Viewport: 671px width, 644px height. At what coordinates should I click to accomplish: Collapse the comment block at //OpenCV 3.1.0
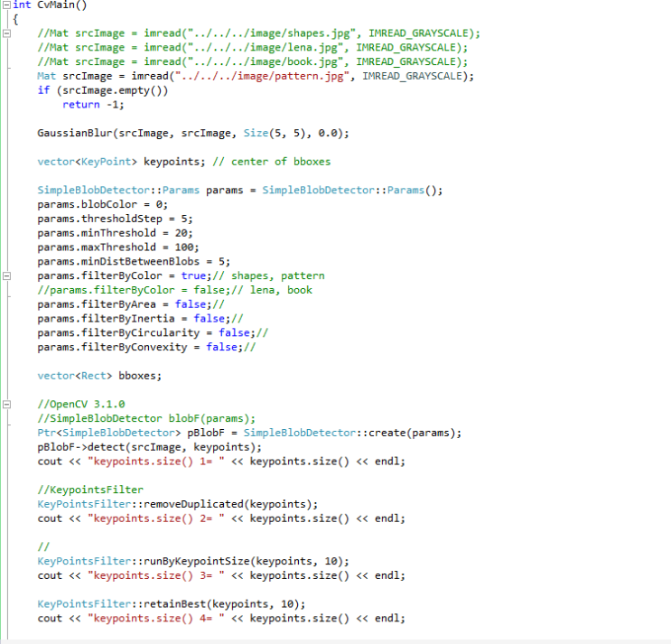(x=6, y=404)
